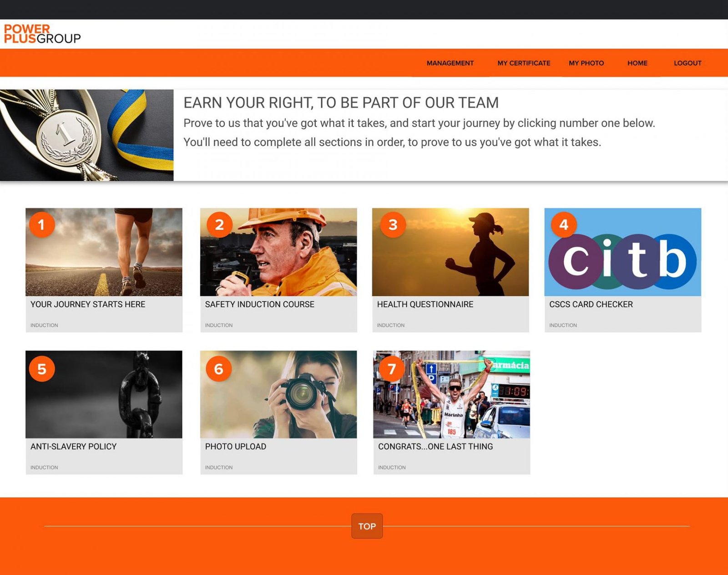Open Safety Induction Course title
Image resolution: width=728 pixels, height=575 pixels.
(x=259, y=304)
